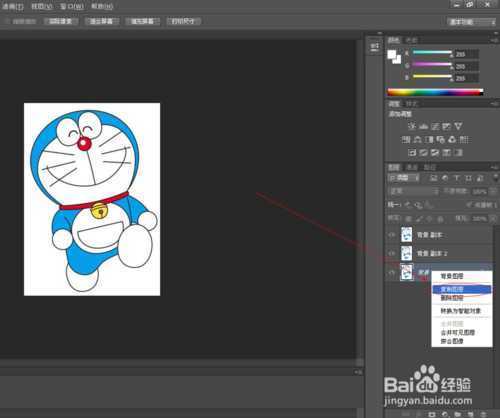The image size is (500, 418).
Task: Add a Threshold adjustment
Action: [435, 153]
